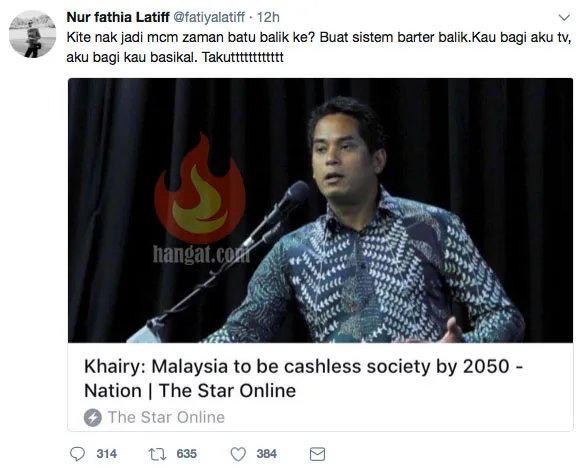Open the article preview photo of speaker
This screenshot has height=468, width=581.
(x=321, y=210)
